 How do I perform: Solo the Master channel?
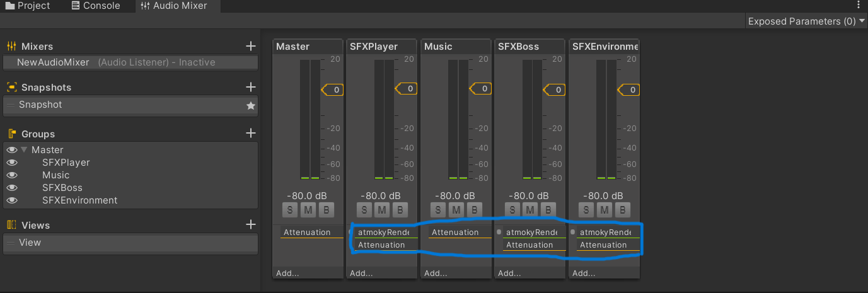290,210
